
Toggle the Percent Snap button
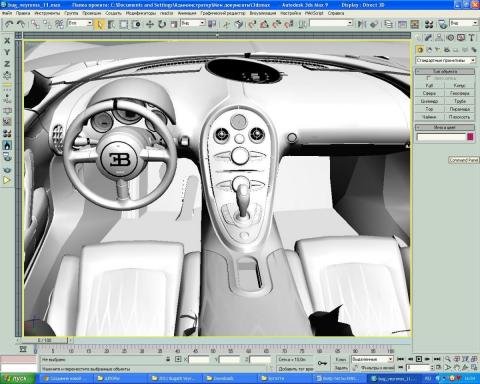(x=277, y=24)
